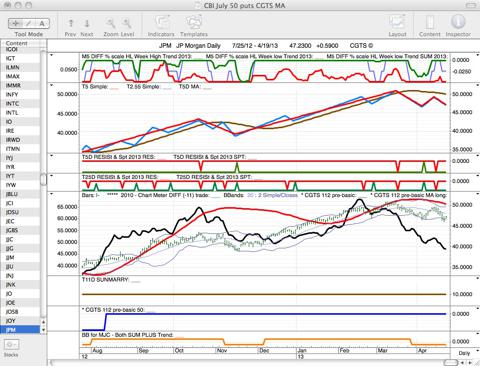Select the line drawing tool mode
480x366 pixels.
tap(29, 23)
